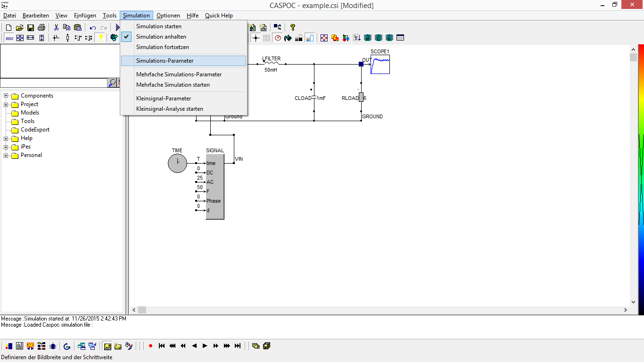Click the blue node tree toolbar icon
The height and width of the screenshot is (362, 644).
coord(278,27)
